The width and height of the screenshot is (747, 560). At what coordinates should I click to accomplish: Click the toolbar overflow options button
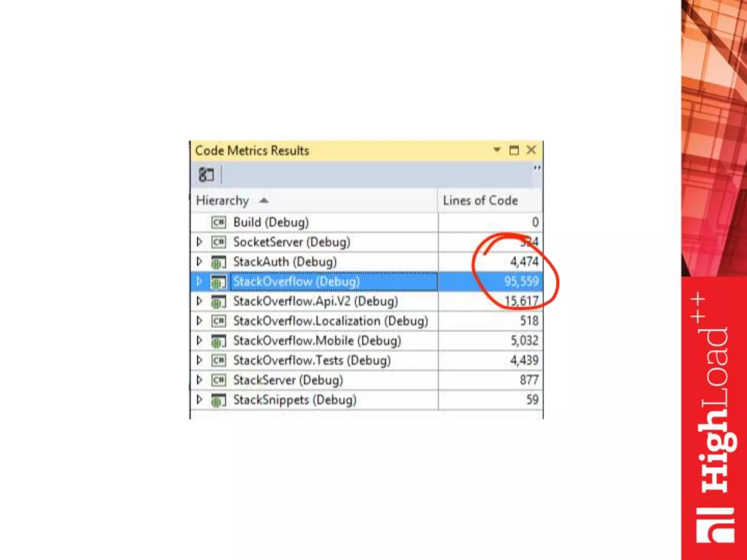[x=537, y=168]
